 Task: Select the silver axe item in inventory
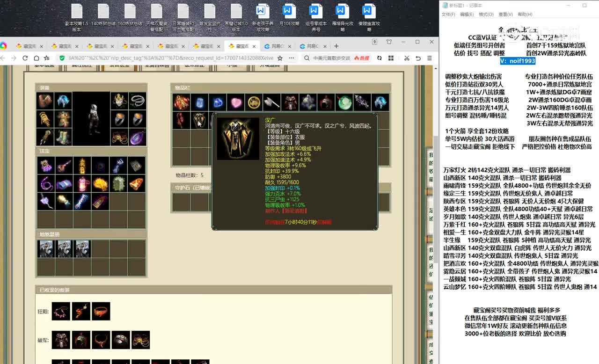coord(272,102)
